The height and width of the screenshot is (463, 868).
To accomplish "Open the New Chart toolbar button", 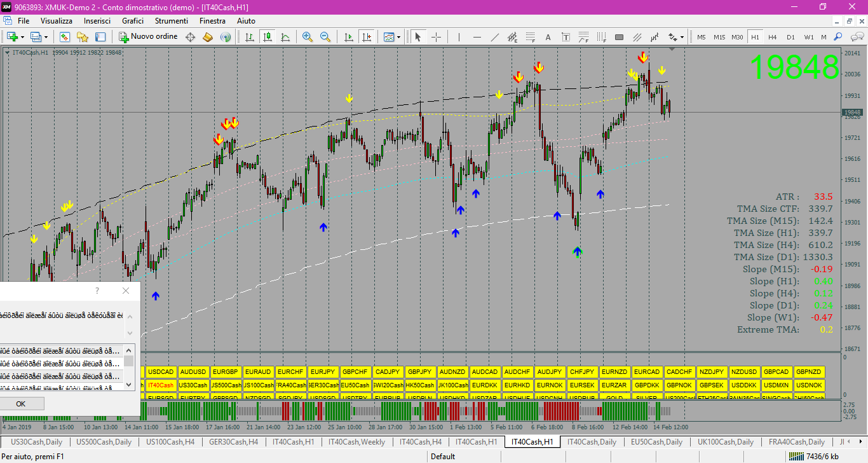I will pos(11,37).
